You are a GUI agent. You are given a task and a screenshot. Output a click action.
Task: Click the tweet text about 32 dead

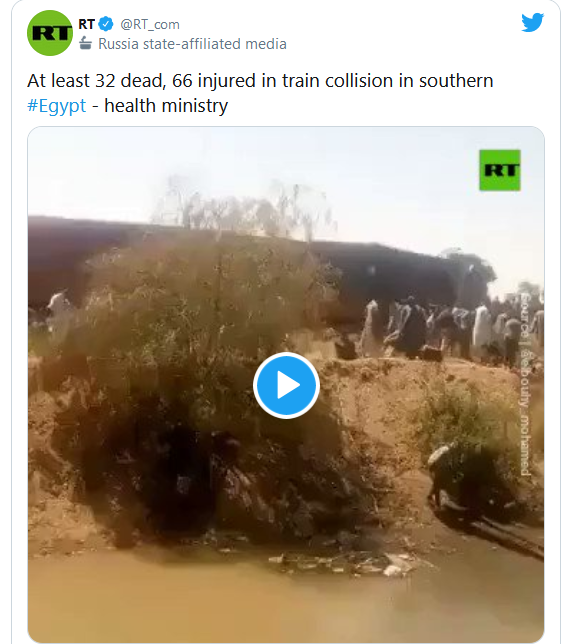[x=260, y=81]
